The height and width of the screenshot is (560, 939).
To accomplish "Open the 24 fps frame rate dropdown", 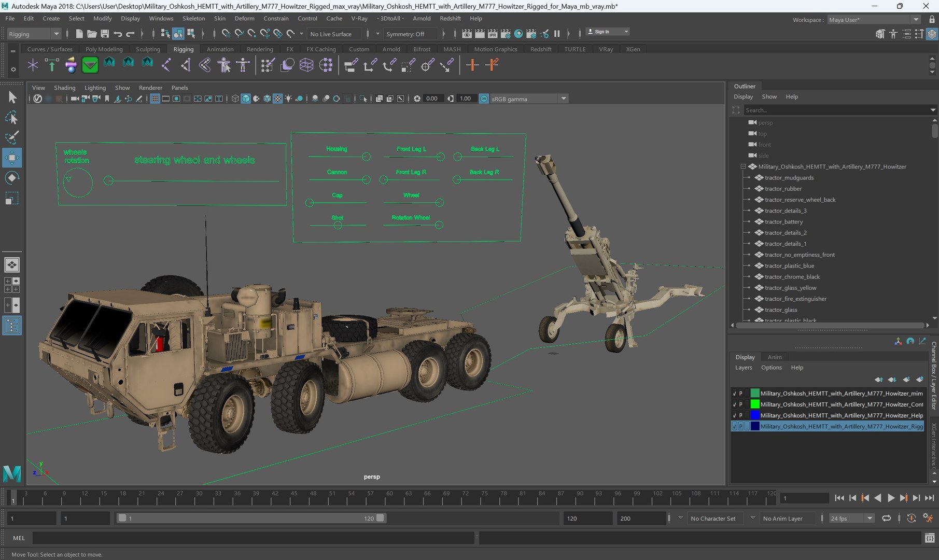I will [x=851, y=518].
